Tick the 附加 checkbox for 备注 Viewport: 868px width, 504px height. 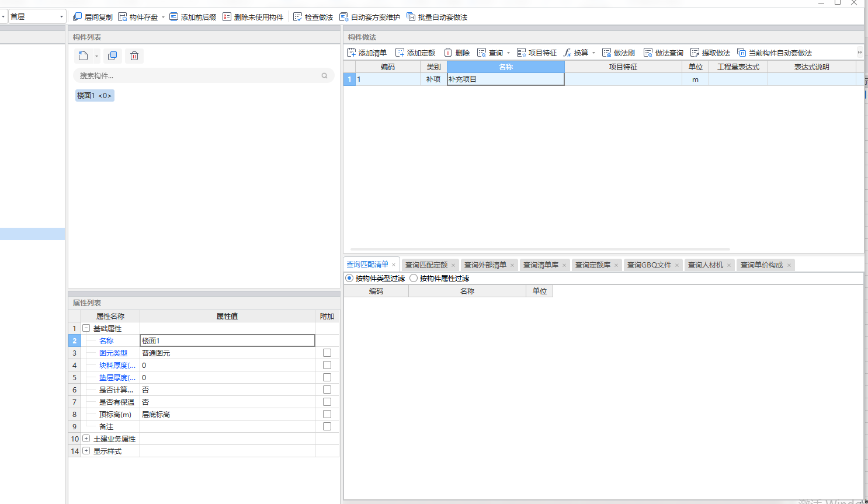[327, 426]
